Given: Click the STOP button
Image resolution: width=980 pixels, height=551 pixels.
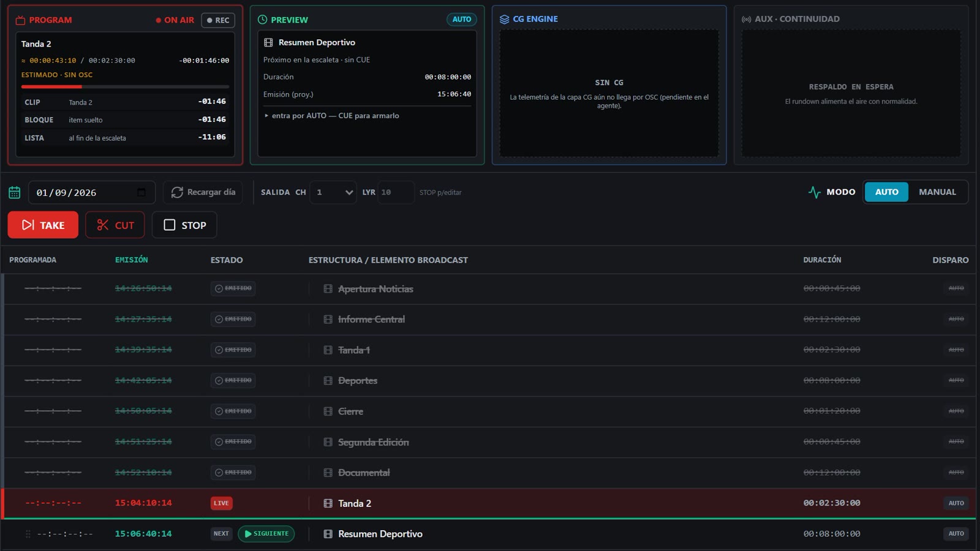Looking at the screenshot, I should pos(184,225).
